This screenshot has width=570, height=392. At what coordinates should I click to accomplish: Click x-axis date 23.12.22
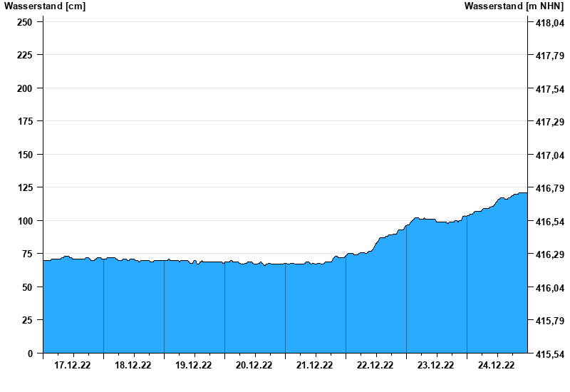coord(436,366)
